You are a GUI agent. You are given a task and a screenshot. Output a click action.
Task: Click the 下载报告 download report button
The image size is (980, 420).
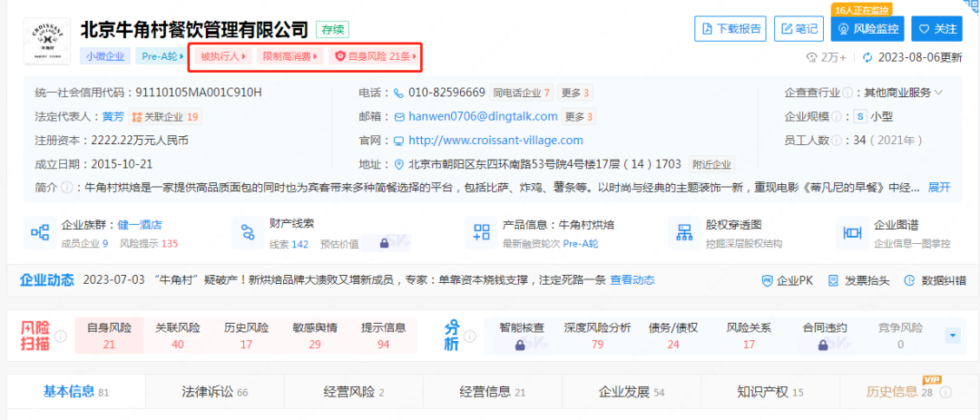730,29
